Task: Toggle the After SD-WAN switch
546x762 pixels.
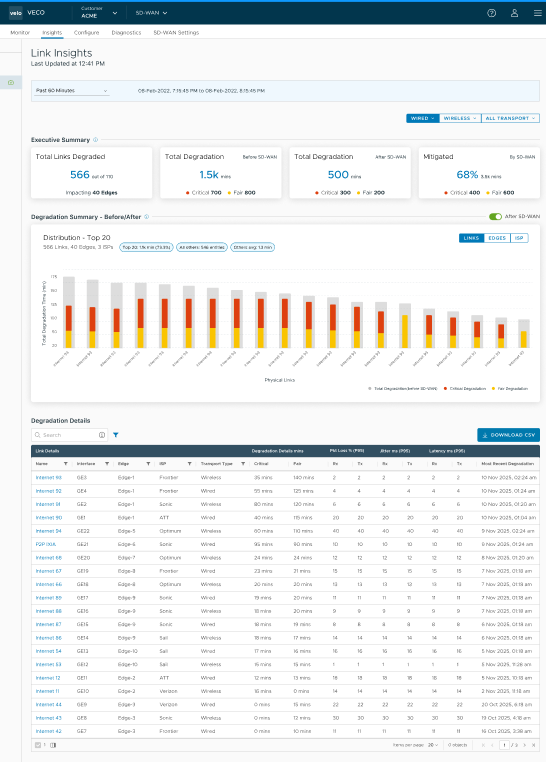Action: pos(495,217)
